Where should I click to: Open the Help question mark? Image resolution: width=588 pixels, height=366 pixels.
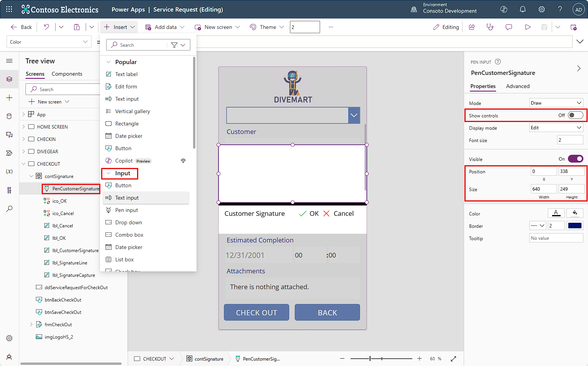[x=560, y=9]
